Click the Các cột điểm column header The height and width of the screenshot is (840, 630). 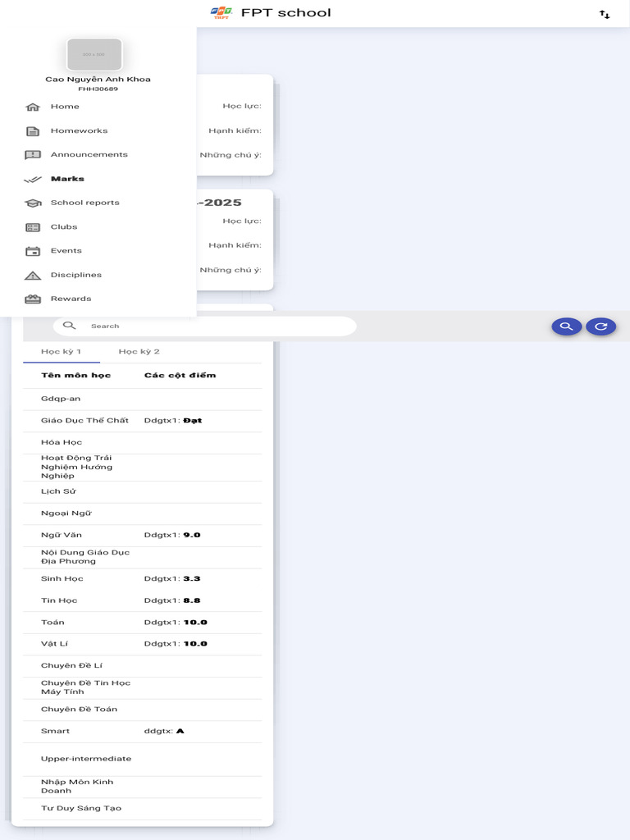point(180,376)
